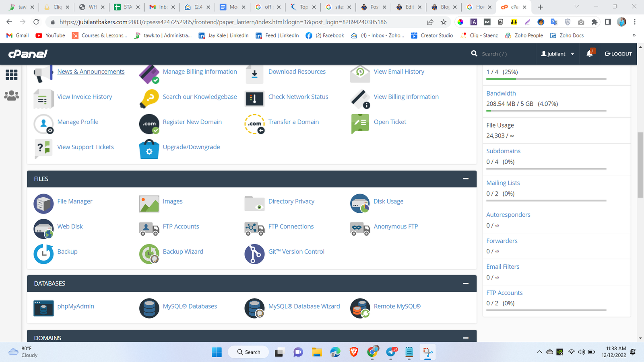Open FTP Accounts settings
The height and width of the screenshot is (362, 644).
(x=181, y=226)
